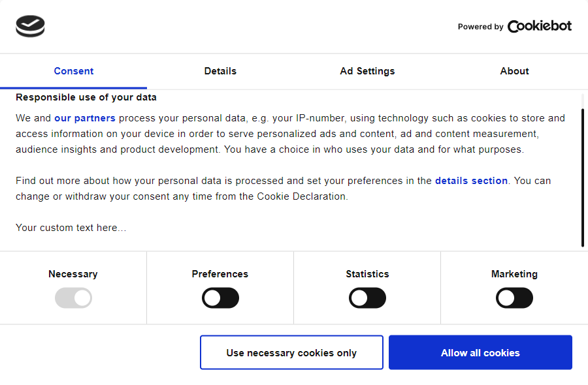Go to the Ad Settings tab
Image resolution: width=588 pixels, height=385 pixels.
[x=367, y=71]
